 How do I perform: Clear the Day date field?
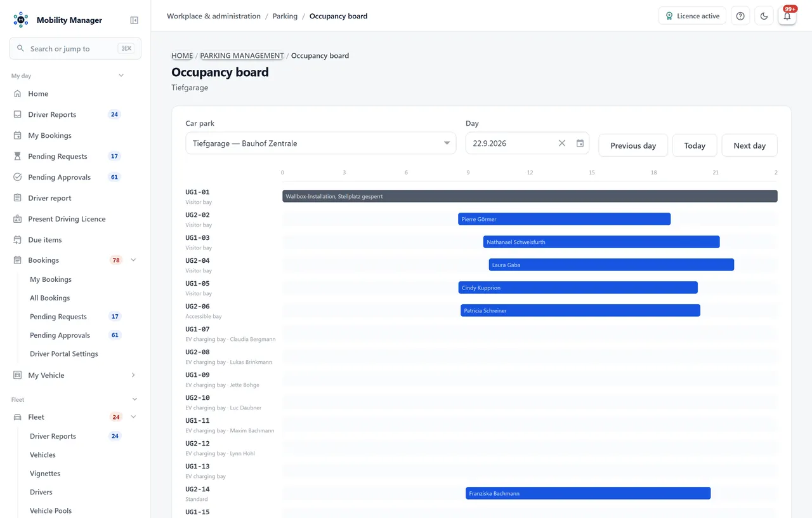point(562,143)
